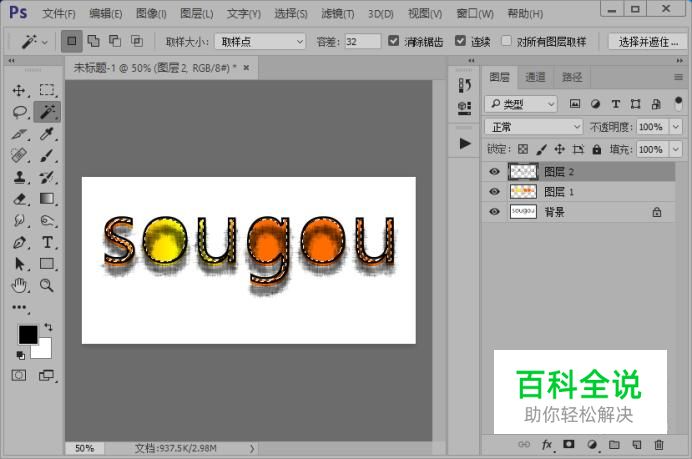
Task: Open the 图像(I) menu
Action: click(x=151, y=14)
